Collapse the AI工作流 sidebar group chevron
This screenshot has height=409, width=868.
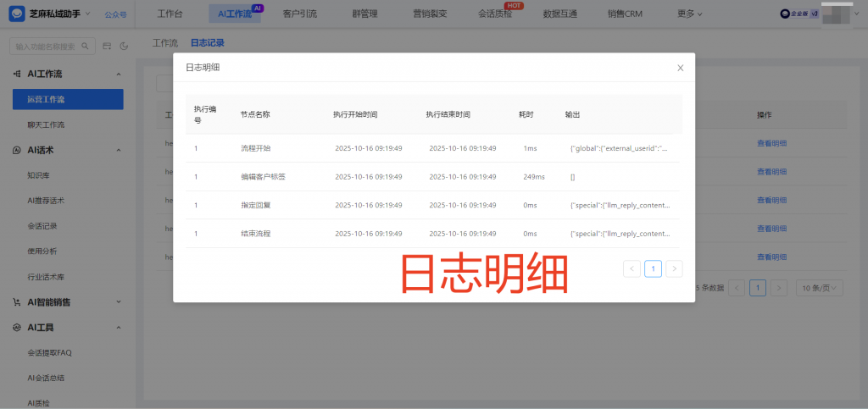(118, 74)
